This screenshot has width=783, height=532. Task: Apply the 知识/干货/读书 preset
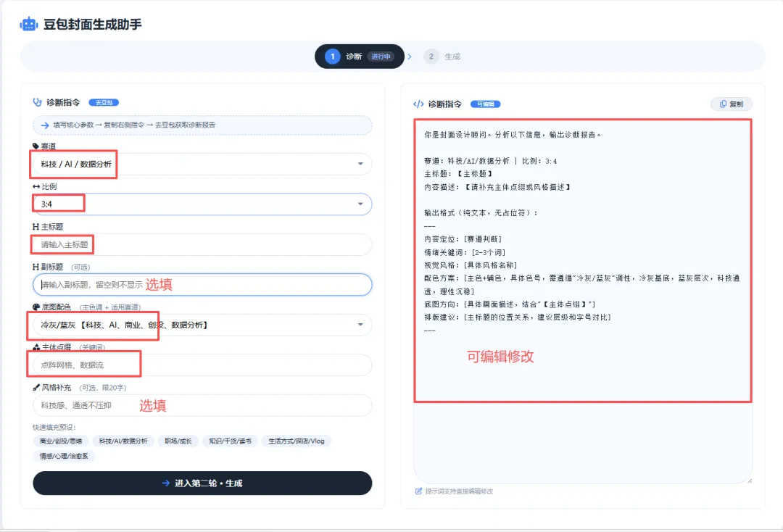point(231,441)
